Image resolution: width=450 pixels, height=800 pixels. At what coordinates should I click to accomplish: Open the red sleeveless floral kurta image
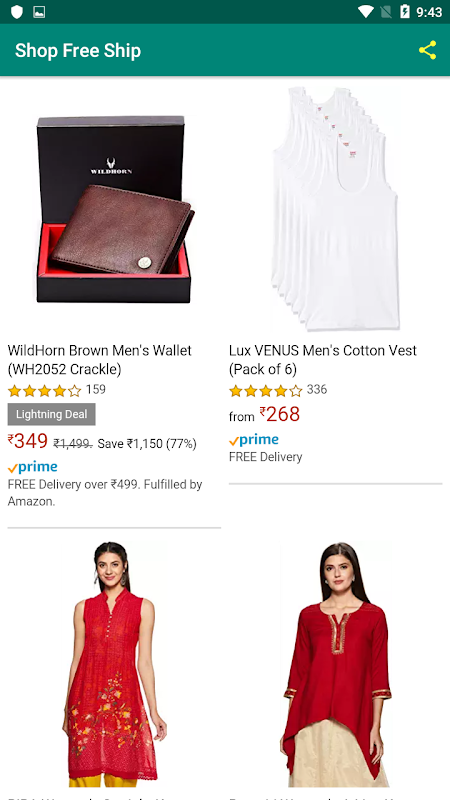pyautogui.click(x=114, y=664)
